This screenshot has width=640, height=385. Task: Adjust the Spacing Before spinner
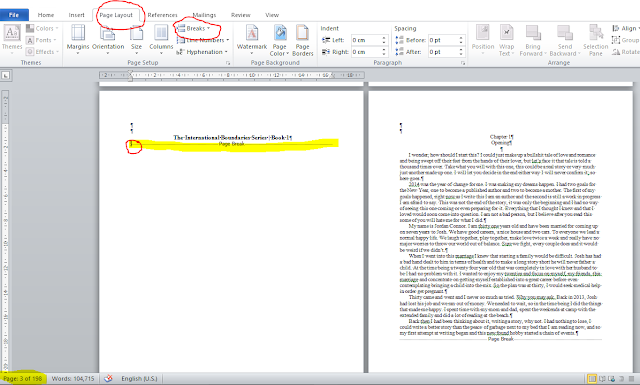(461, 40)
